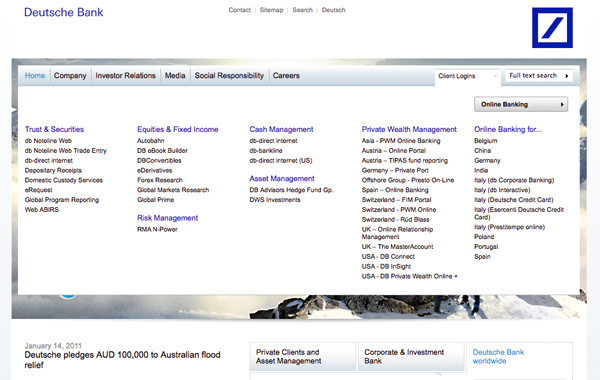The width and height of the screenshot is (600, 380).
Task: Open Cash Management heading
Action: 281,129
